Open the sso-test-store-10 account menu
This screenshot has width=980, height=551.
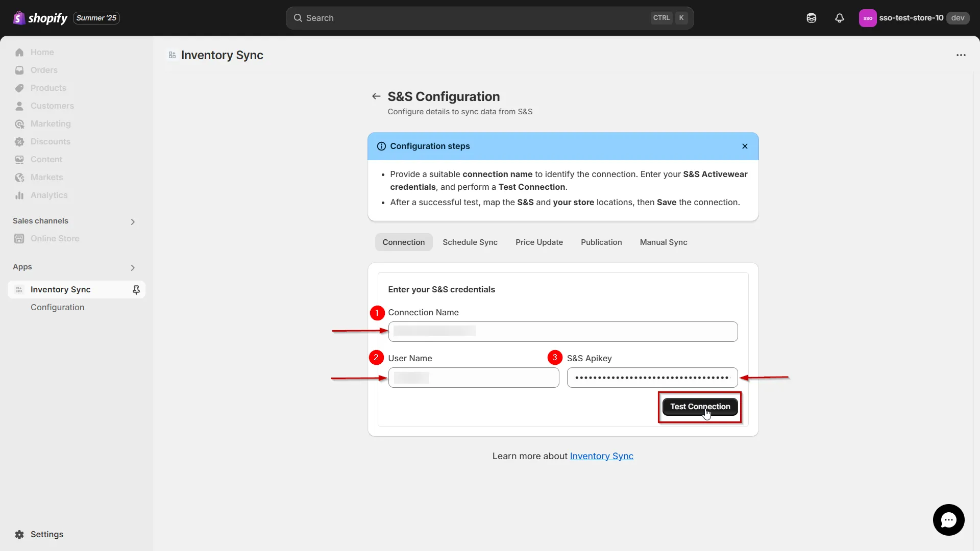[914, 18]
